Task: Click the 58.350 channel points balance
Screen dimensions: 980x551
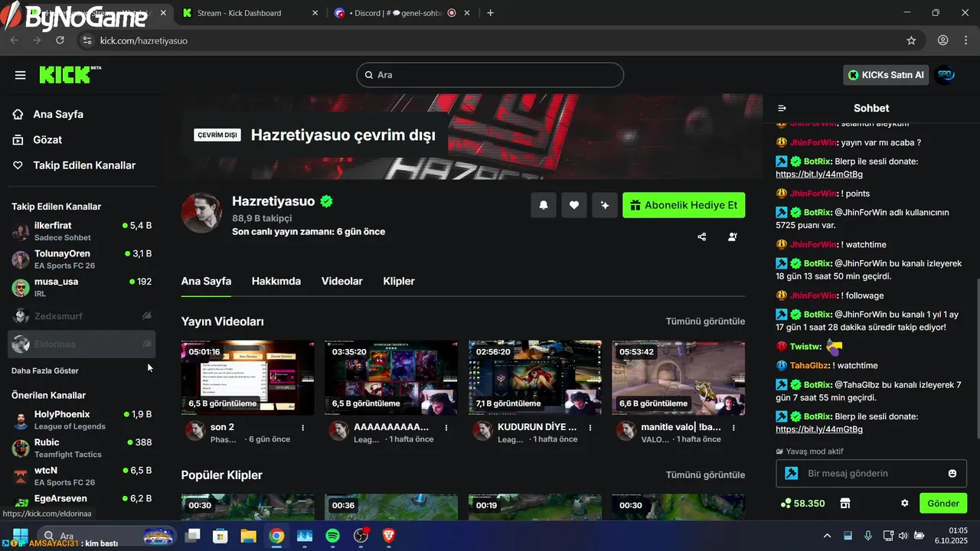Action: (x=802, y=504)
